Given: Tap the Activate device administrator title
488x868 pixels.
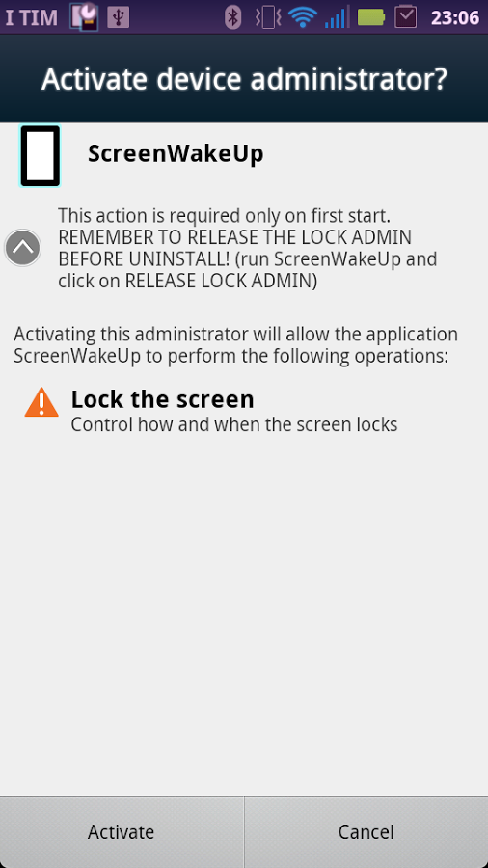Looking at the screenshot, I should [x=244, y=79].
